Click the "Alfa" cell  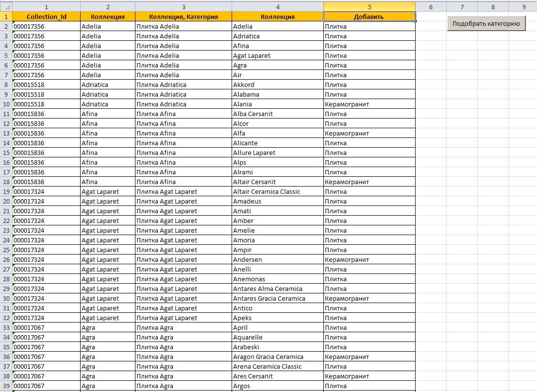coord(278,133)
